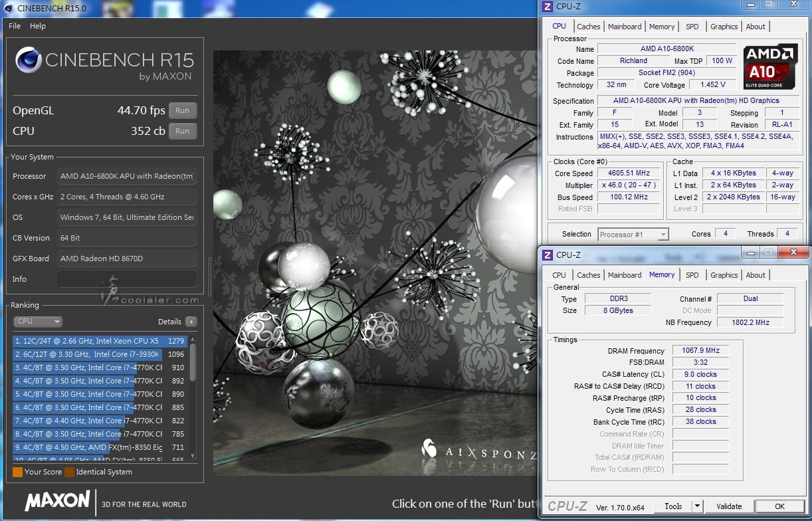Click the brown Identical System swatch
This screenshot has height=521, width=812.
69,472
